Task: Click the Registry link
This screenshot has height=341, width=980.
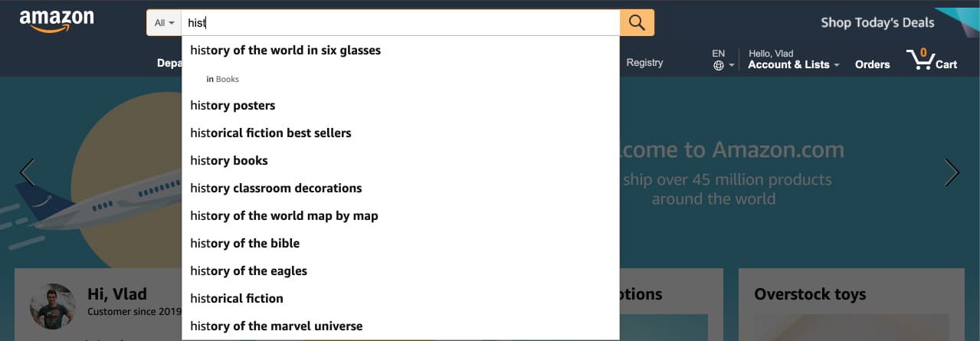Action: coord(644,63)
